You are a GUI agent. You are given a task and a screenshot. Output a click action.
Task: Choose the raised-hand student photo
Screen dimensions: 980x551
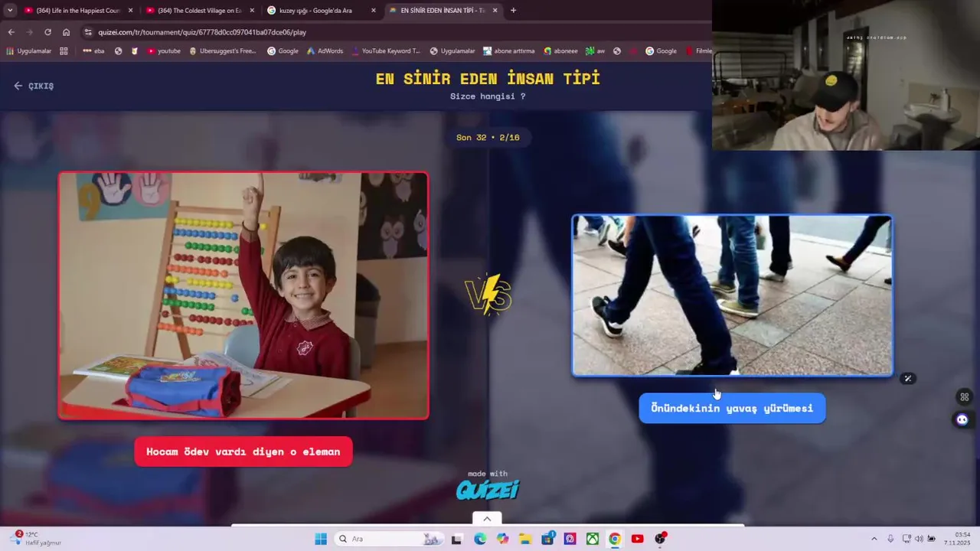[243, 295]
